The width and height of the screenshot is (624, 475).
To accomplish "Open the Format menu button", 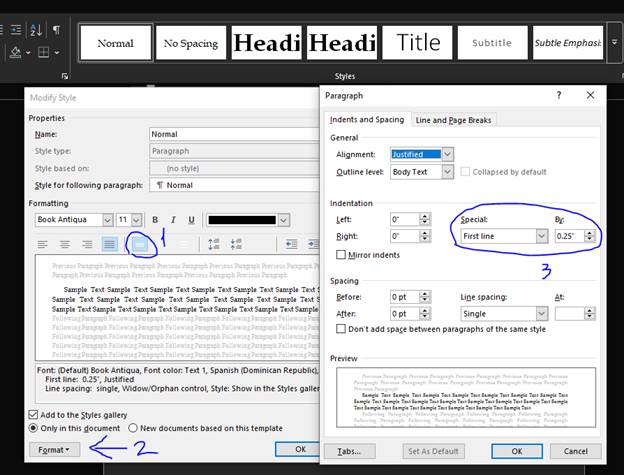I will (54, 450).
